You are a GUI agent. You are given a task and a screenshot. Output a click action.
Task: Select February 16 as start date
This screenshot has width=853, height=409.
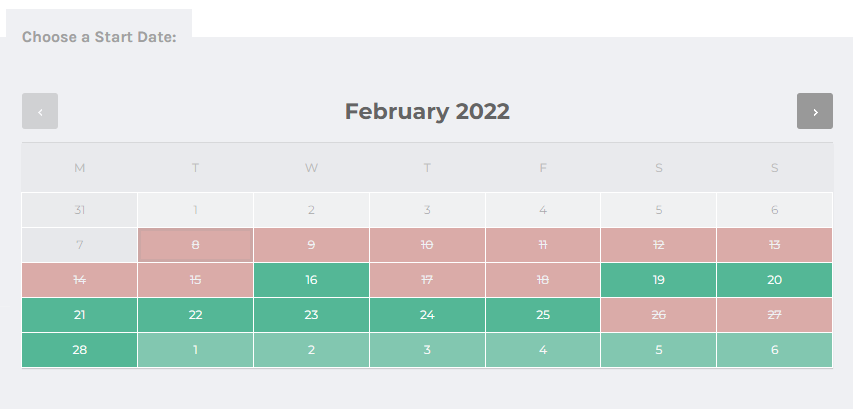click(x=311, y=280)
